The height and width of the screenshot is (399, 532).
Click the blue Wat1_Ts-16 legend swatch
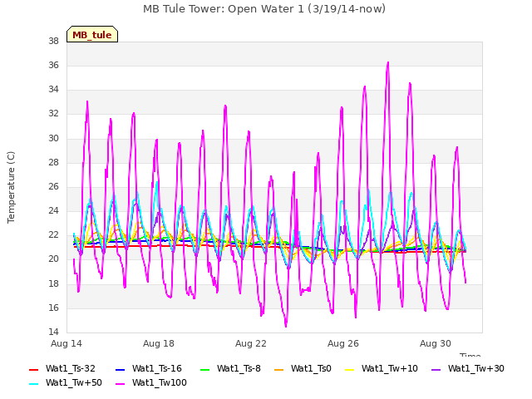pyautogui.click(x=120, y=369)
